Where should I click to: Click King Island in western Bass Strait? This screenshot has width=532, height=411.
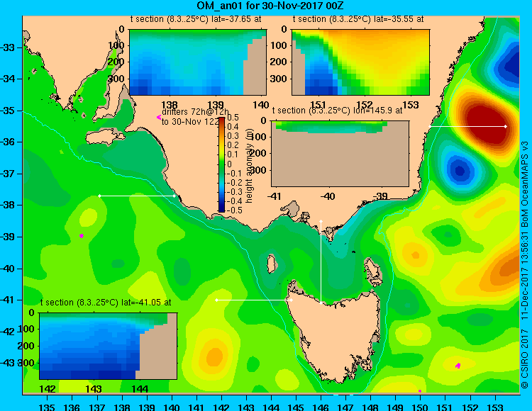point(271,264)
